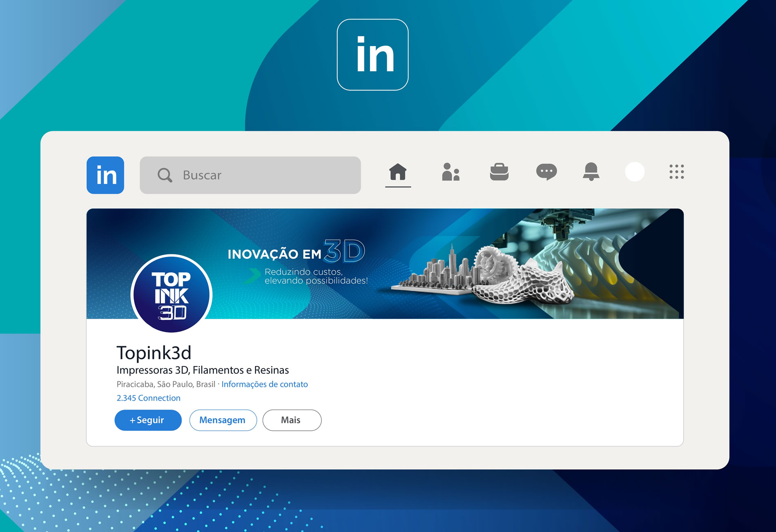Open the Notifications bell icon

(591, 172)
